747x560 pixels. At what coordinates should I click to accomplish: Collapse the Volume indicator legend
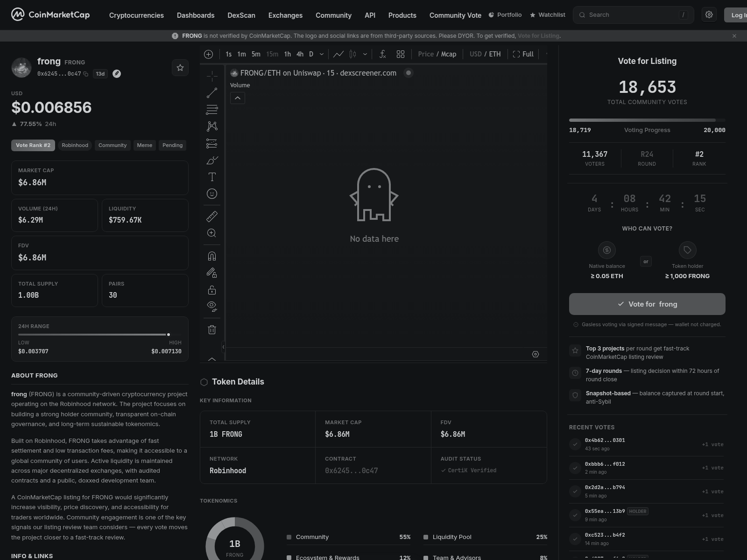(238, 98)
